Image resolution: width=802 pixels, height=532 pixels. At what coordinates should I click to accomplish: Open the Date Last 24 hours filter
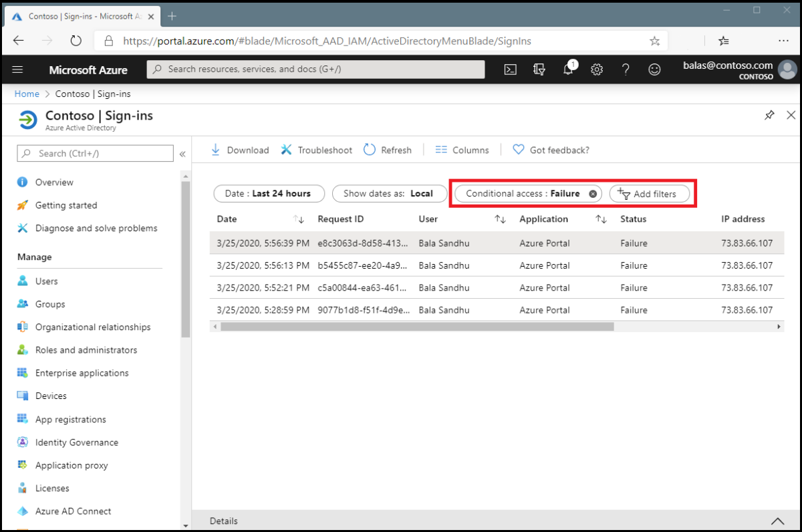pos(269,193)
